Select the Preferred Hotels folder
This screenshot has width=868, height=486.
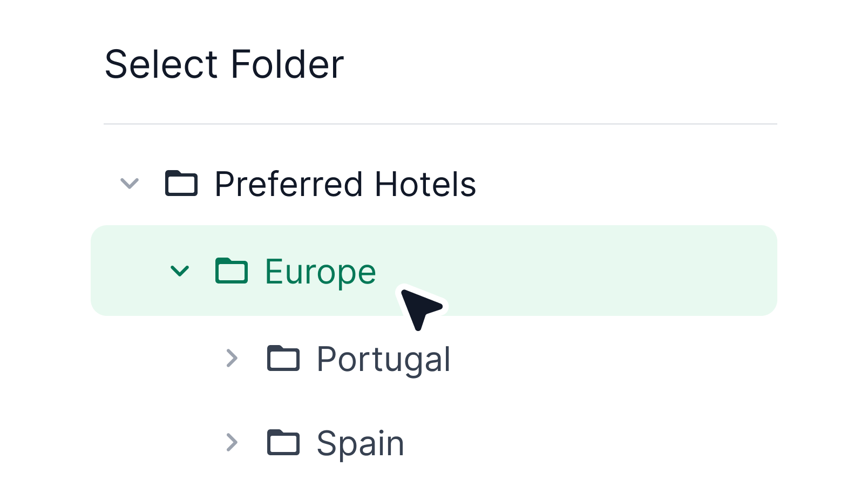(344, 184)
